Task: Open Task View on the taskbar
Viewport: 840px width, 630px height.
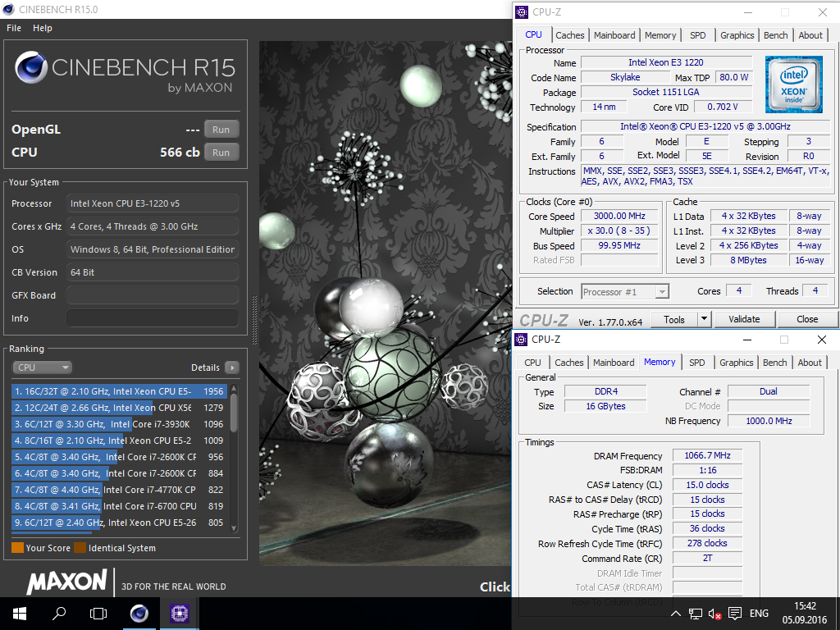Action: [98, 614]
